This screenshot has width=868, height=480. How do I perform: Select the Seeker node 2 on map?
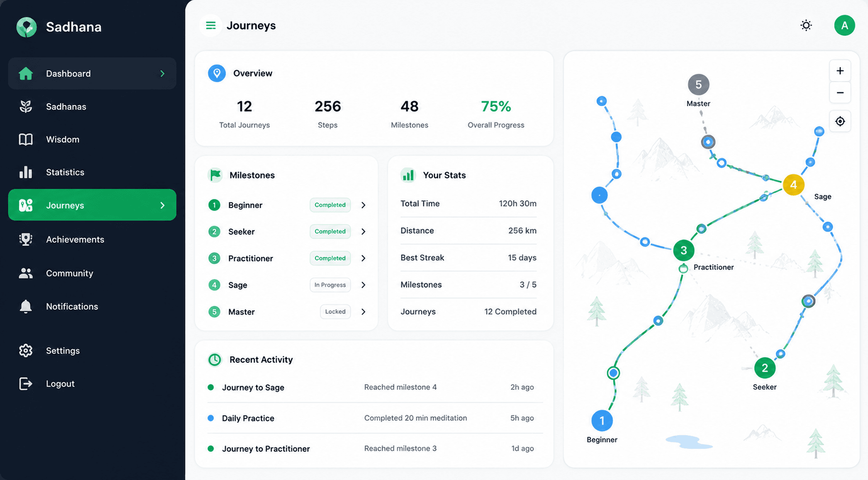click(764, 368)
